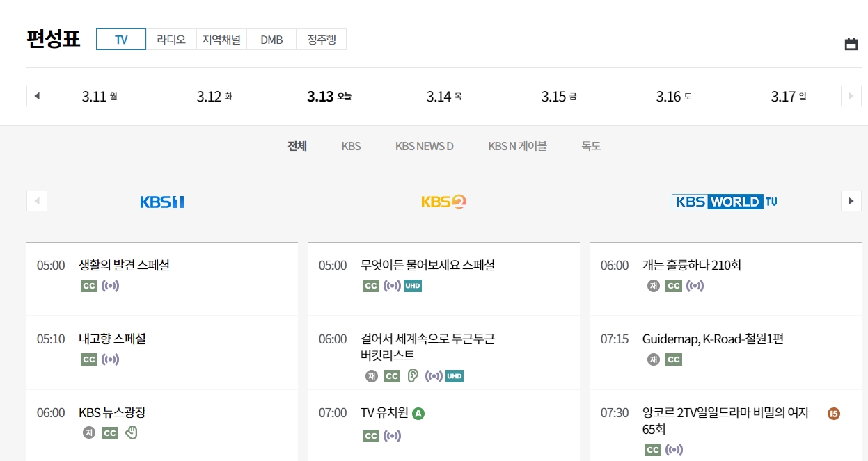The width and height of the screenshot is (868, 461).
Task: Select the KBS channel filter
Action: [x=352, y=146]
